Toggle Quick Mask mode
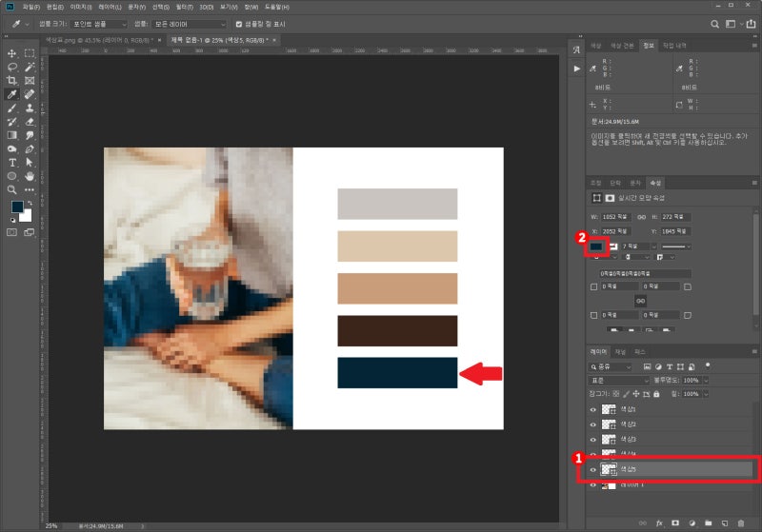Screen dimensions: 762x532 pyautogui.click(x=12, y=232)
